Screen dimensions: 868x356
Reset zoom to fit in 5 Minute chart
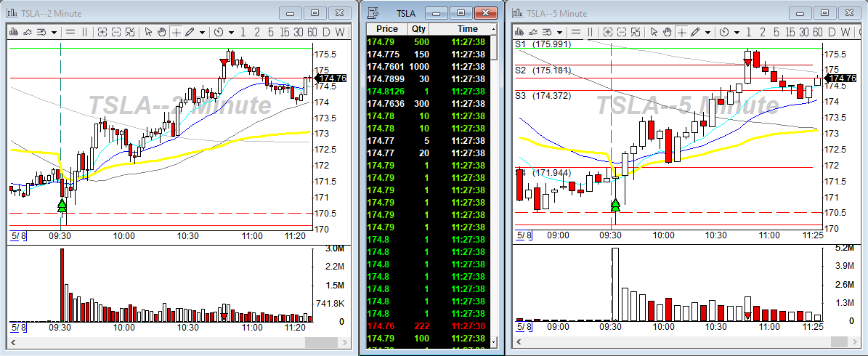click(636, 32)
